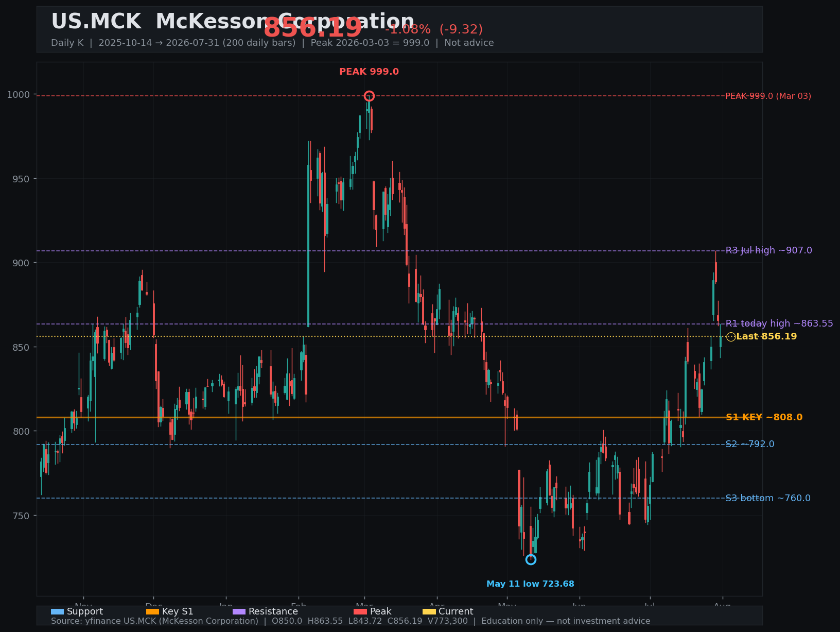Click the "PEAK 999.0" annotation above the chart peak
The width and height of the screenshot is (840, 632).
coord(369,72)
